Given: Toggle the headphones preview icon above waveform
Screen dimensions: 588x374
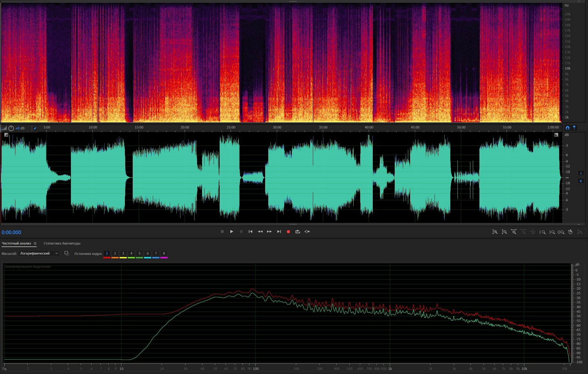Looking at the screenshot, I should point(567,128).
